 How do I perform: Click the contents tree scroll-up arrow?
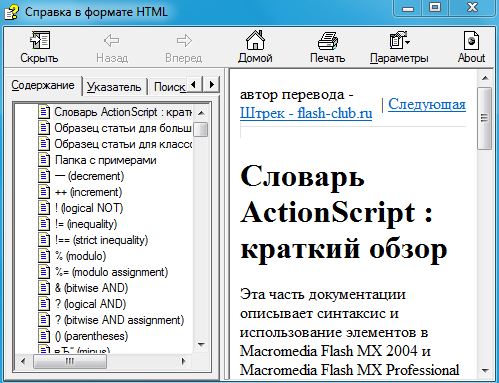coord(201,113)
